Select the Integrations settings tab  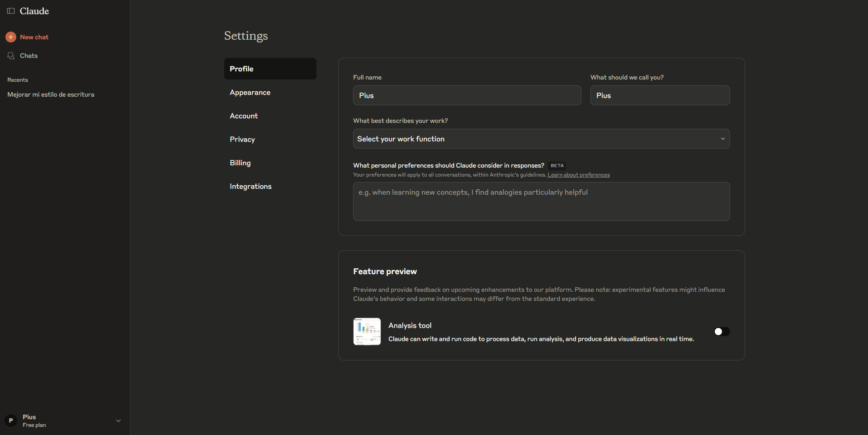tap(250, 186)
